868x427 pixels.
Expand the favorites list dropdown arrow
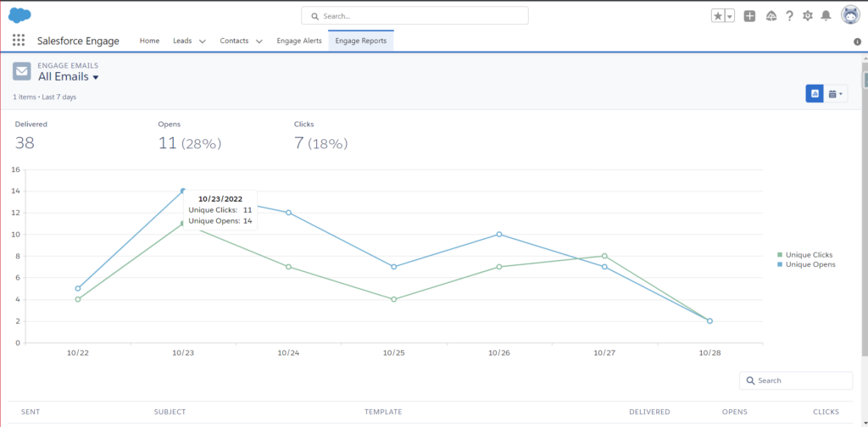[730, 16]
